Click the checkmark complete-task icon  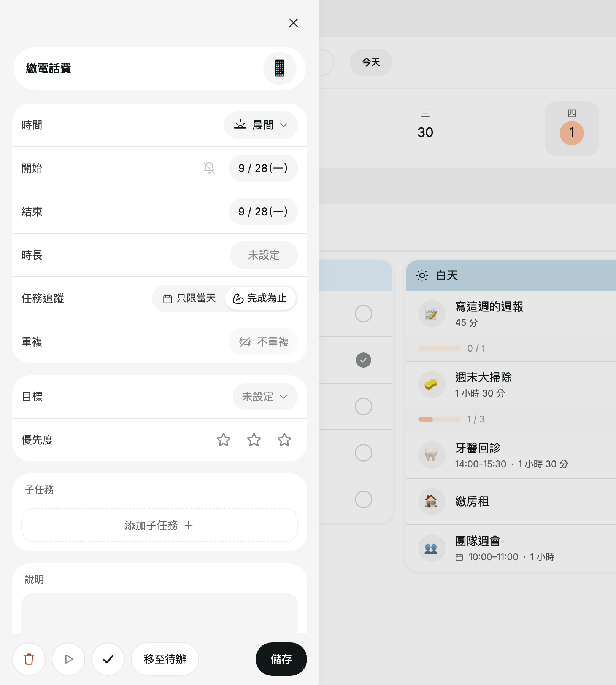108,659
